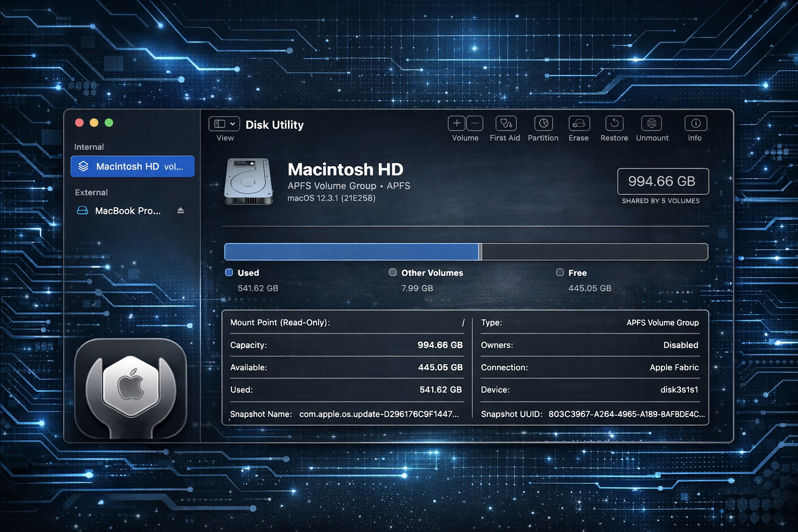Remove a Volume using the minus icon
The height and width of the screenshot is (532, 798).
474,124
